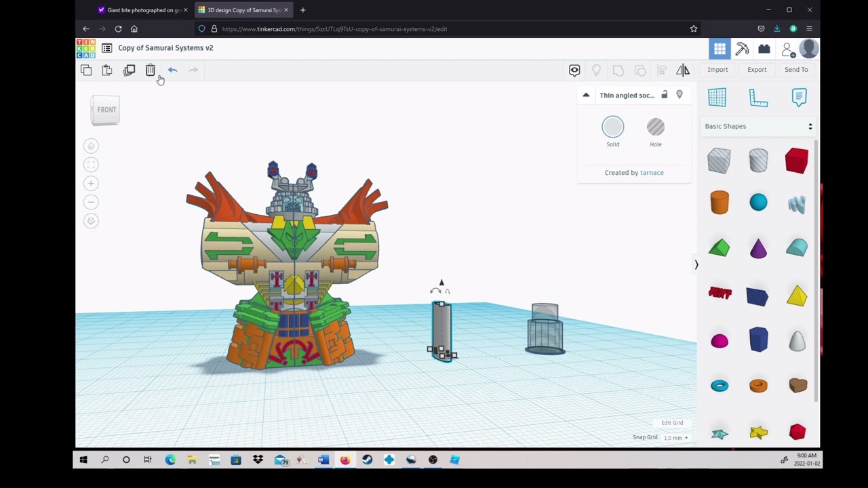The height and width of the screenshot is (488, 868).
Task: Collapse the shape inspector panel
Action: coord(586,95)
